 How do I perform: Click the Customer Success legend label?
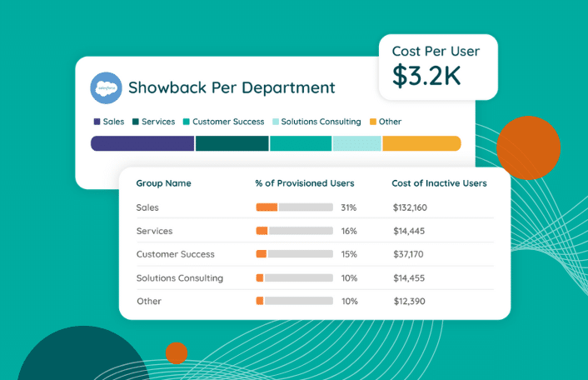pyautogui.click(x=228, y=122)
